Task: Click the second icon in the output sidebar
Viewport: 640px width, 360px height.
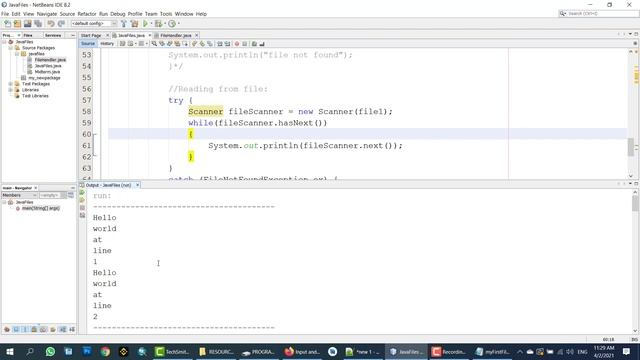Action: tap(82, 200)
